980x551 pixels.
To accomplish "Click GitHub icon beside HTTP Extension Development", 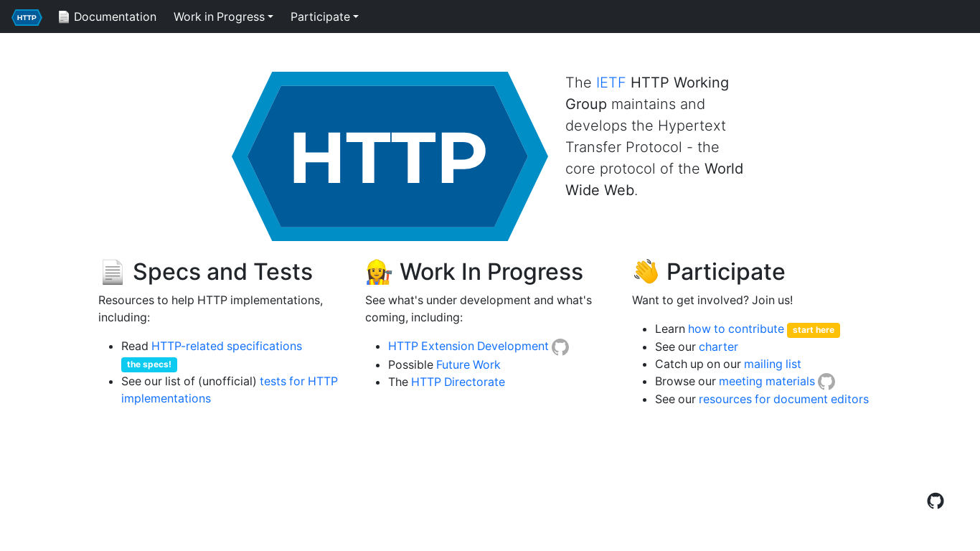I will [560, 347].
